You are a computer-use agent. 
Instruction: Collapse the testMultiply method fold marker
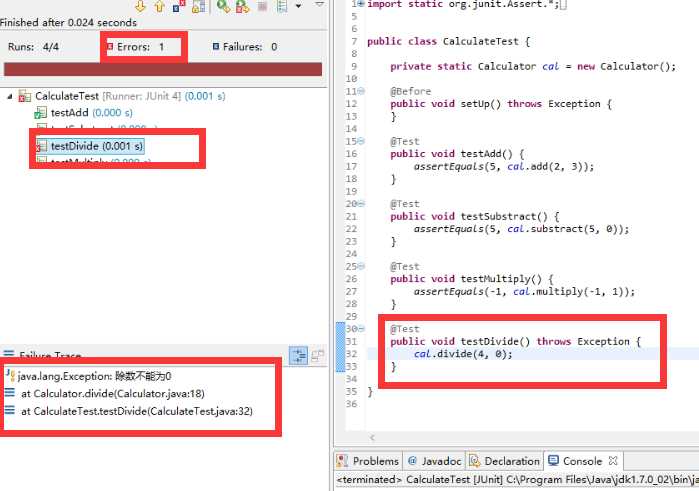361,266
